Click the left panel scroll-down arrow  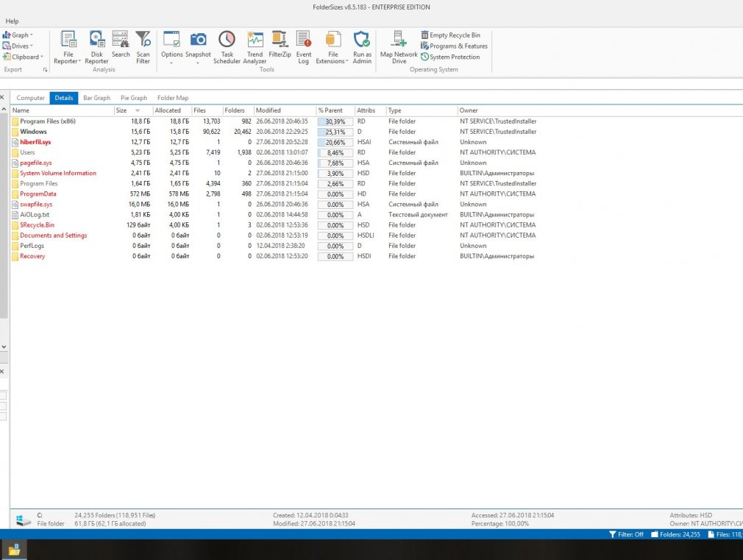(4, 347)
